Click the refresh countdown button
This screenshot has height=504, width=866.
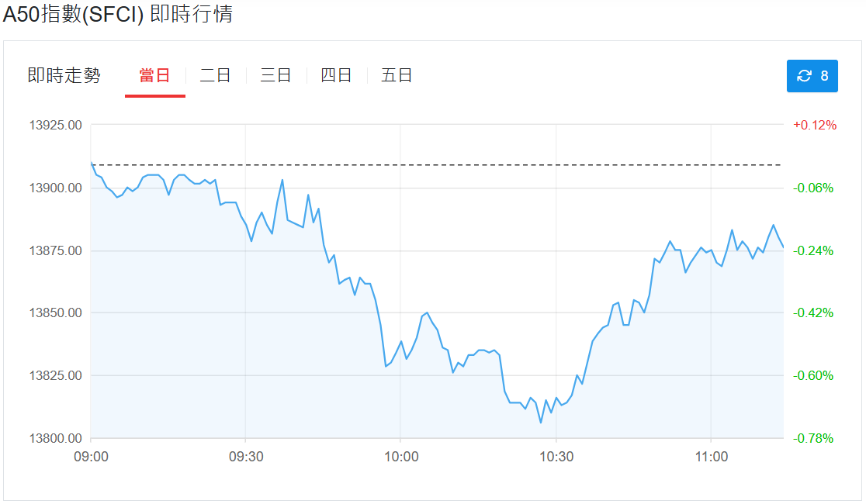pos(812,76)
